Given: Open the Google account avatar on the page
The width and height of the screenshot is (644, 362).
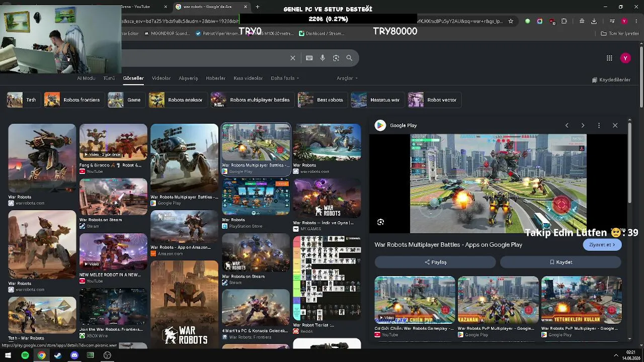Looking at the screenshot, I should click(x=625, y=58).
